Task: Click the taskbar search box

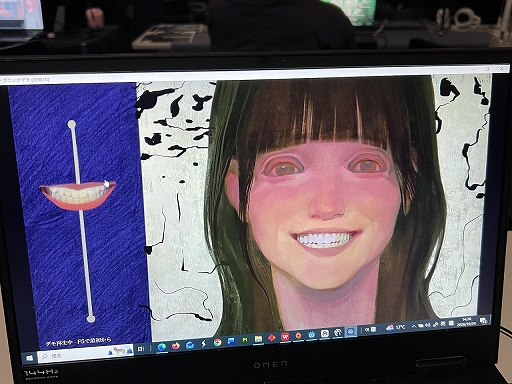Action: click(85, 353)
